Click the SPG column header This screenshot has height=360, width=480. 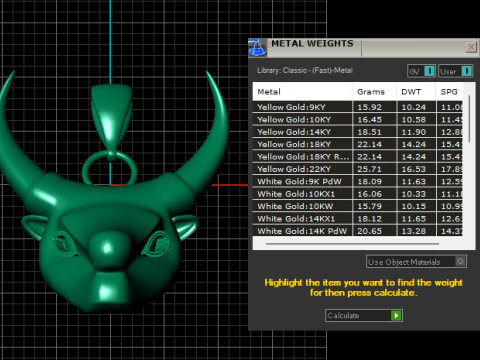(449, 92)
